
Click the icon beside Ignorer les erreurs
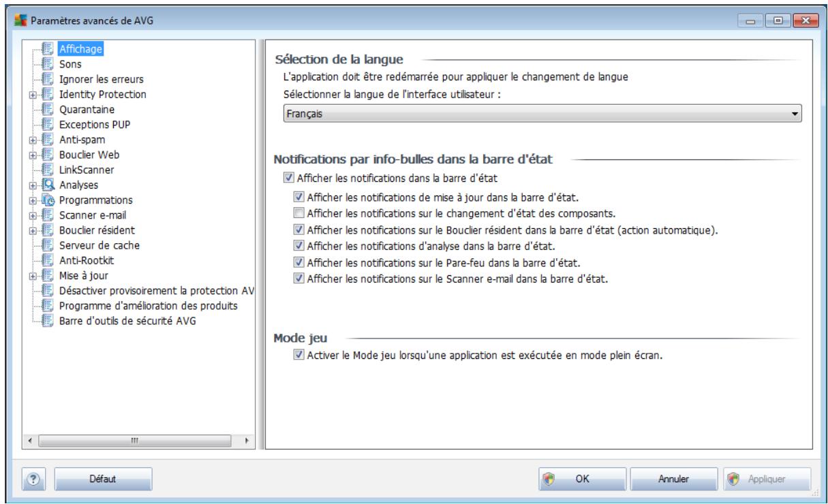click(46, 79)
